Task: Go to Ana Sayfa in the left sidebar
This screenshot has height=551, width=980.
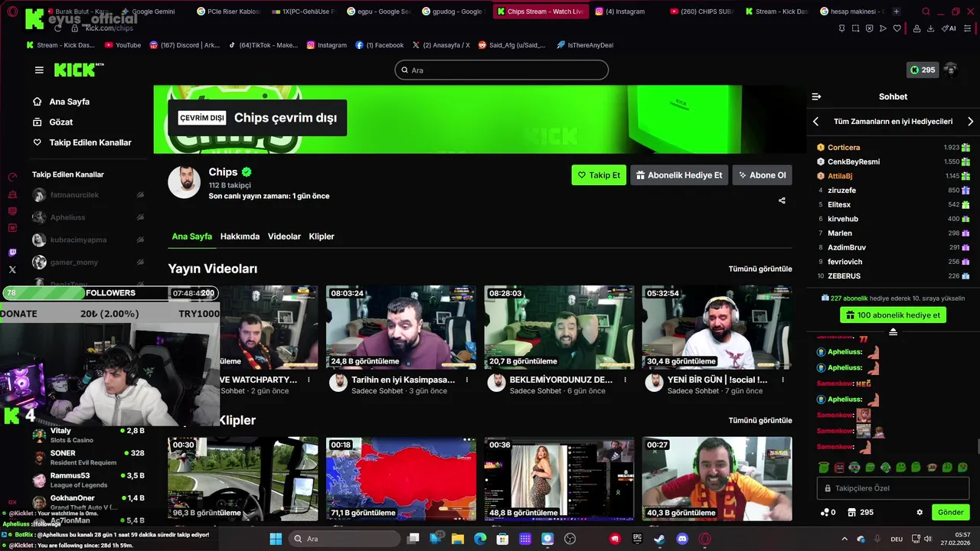Action: [x=69, y=102]
